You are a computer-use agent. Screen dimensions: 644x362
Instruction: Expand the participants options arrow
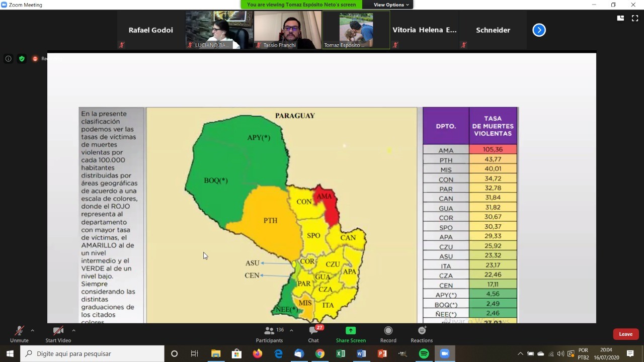click(291, 330)
